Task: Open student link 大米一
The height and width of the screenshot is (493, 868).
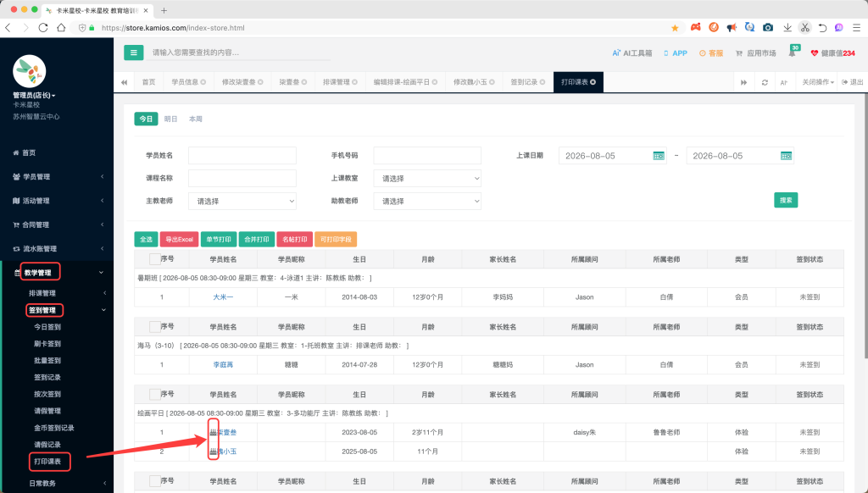Action: (223, 297)
